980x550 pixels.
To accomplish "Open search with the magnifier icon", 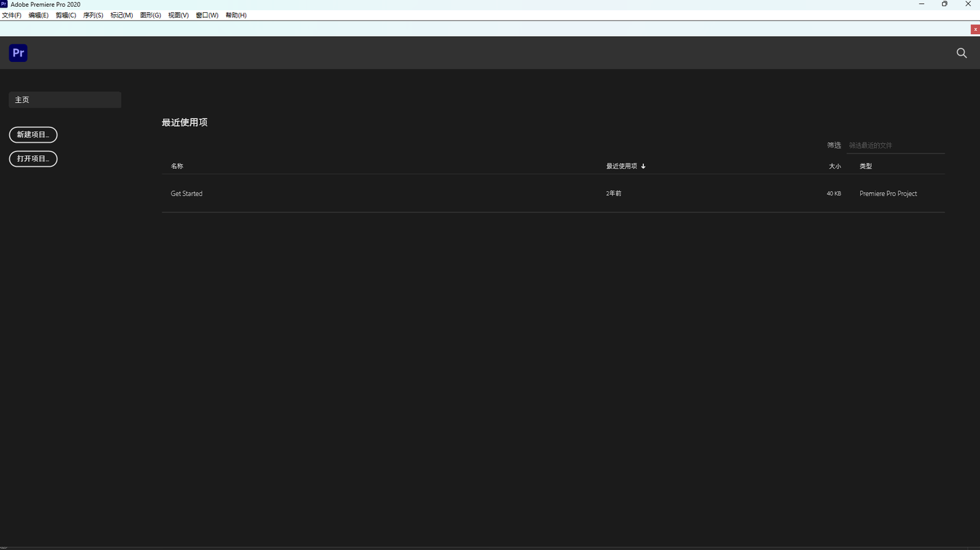I will point(962,53).
